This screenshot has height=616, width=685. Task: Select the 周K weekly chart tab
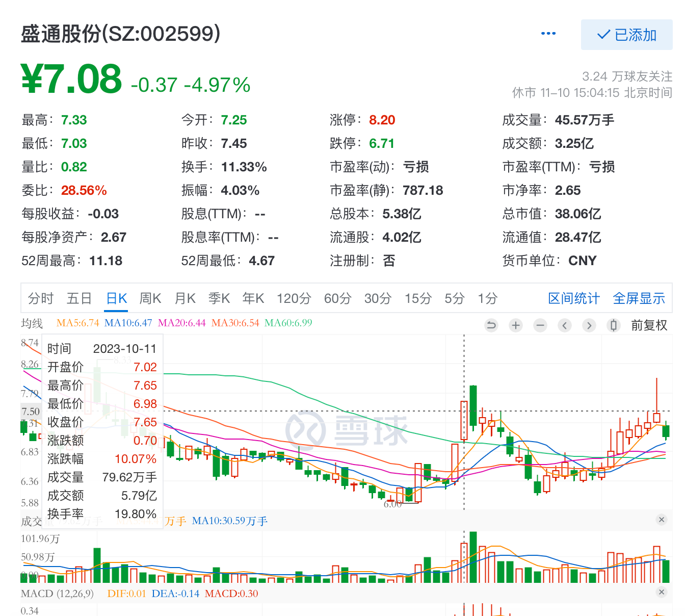tap(150, 298)
